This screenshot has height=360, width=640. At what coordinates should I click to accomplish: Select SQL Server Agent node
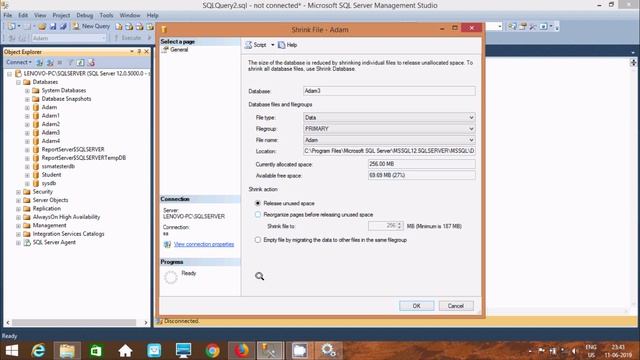coord(54,242)
